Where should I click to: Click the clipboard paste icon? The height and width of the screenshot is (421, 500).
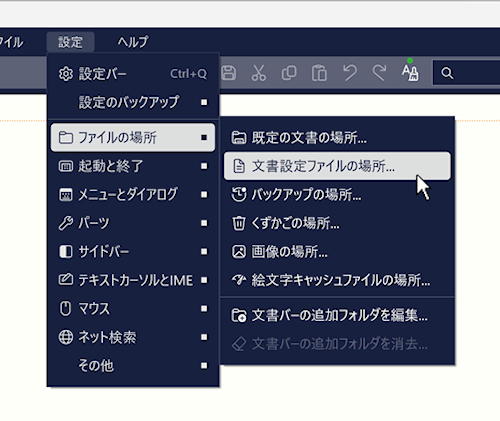point(319,73)
